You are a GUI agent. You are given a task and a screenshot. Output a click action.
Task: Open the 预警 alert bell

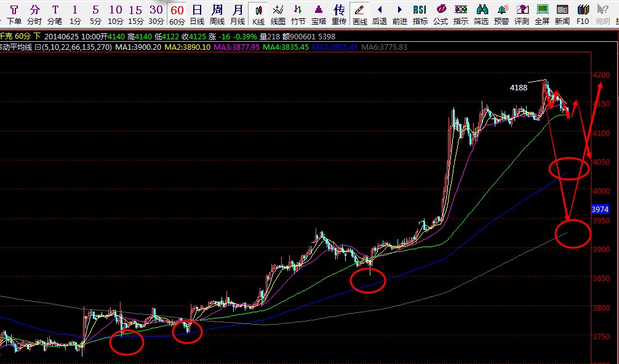501,15
